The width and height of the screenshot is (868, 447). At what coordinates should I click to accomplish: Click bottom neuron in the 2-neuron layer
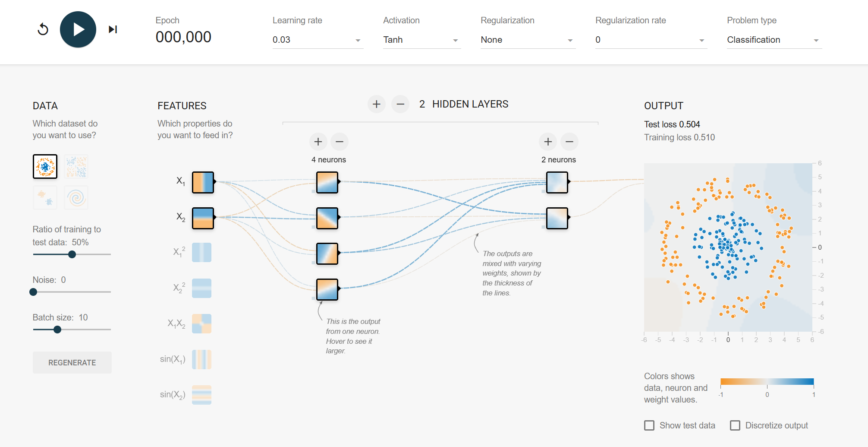[557, 218]
